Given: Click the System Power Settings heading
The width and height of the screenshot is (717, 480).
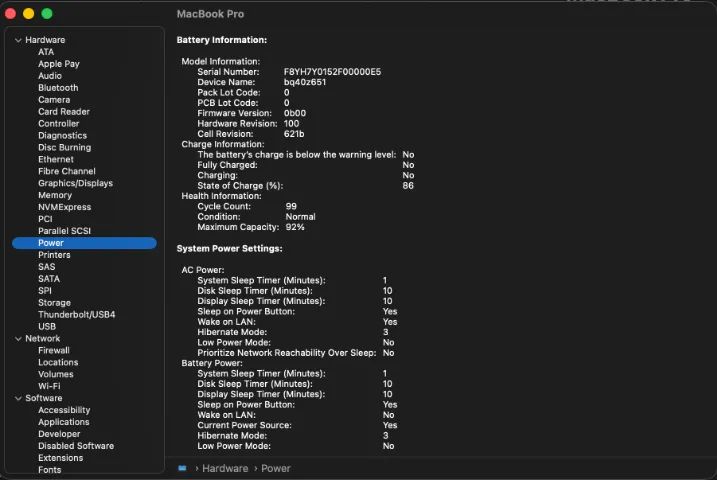Looking at the screenshot, I should [230, 249].
